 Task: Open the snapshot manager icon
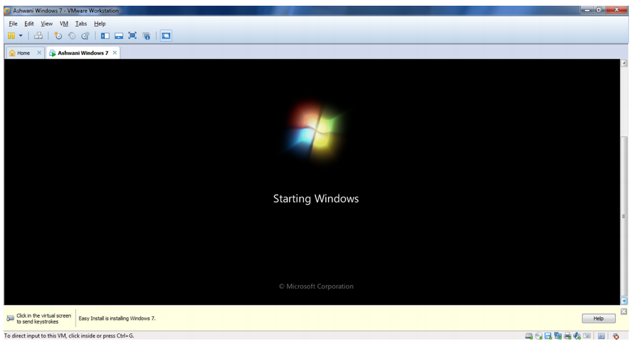tap(85, 36)
